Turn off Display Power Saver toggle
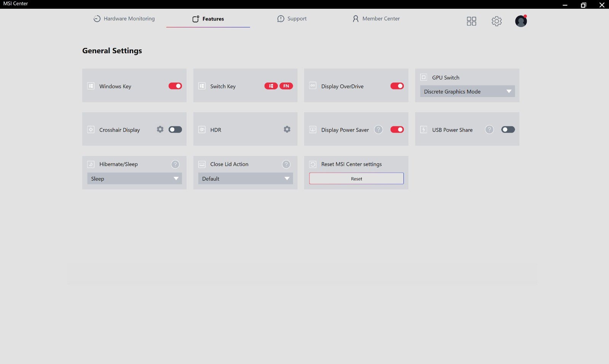 point(397,129)
